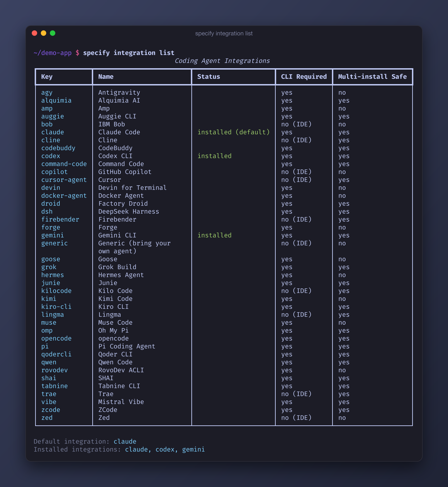This screenshot has width=448, height=487.
Task: Select the 'alquimia' key
Action: click(56, 101)
